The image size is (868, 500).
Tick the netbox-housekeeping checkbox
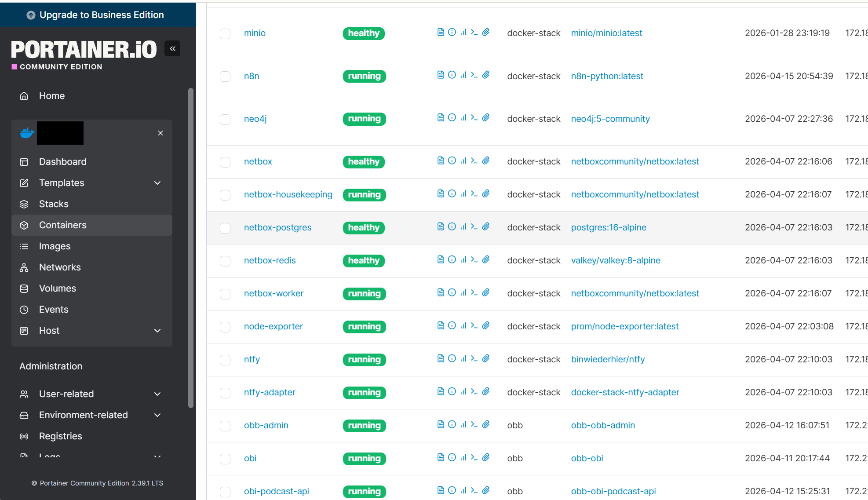[x=225, y=195]
